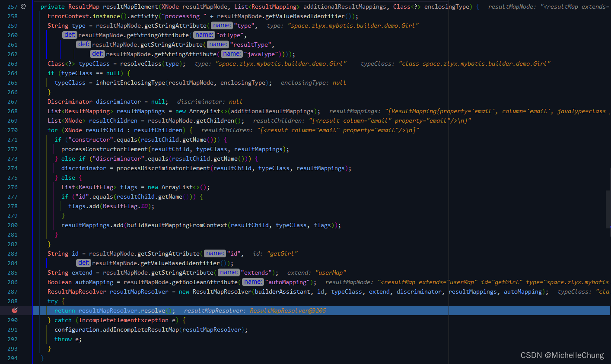Image resolution: width=611 pixels, height=364 pixels.
Task: Click the @ gutter icon on line 257
Action: coord(23,6)
